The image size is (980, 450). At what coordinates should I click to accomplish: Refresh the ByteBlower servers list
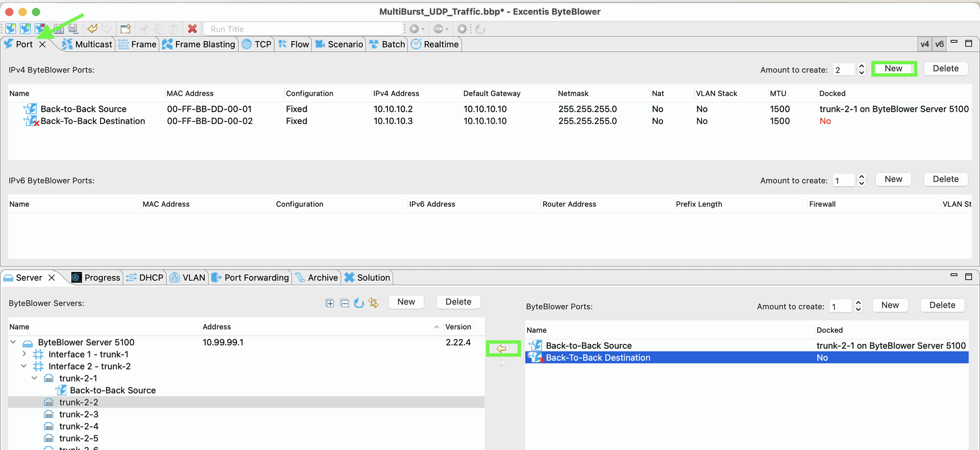click(x=359, y=303)
